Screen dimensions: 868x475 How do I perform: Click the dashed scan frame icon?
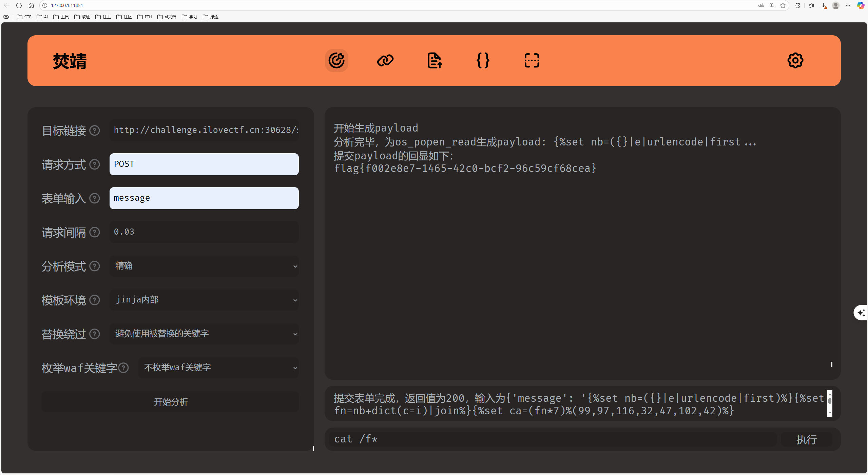(x=532, y=61)
